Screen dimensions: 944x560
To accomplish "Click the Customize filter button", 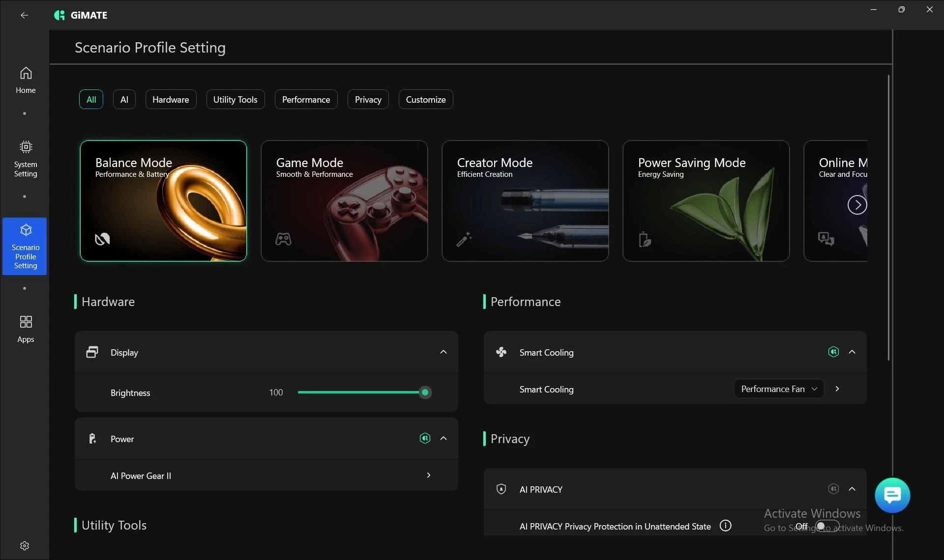I will point(425,99).
